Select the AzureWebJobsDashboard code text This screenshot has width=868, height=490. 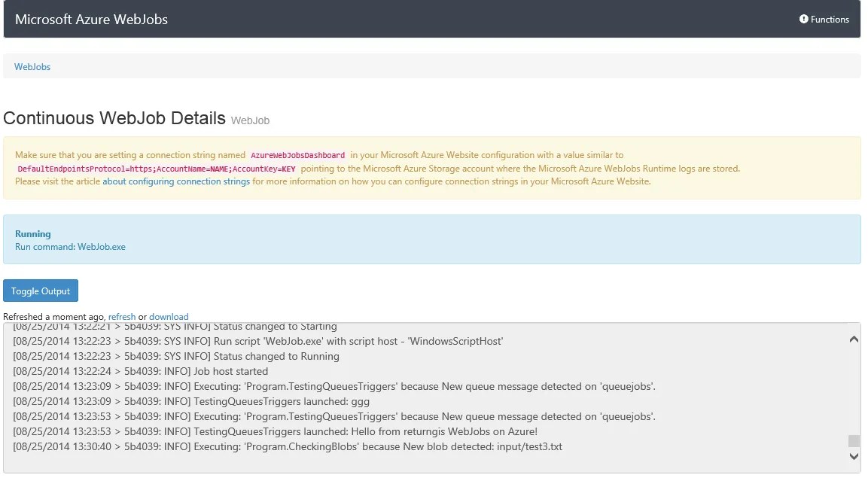[298, 156]
